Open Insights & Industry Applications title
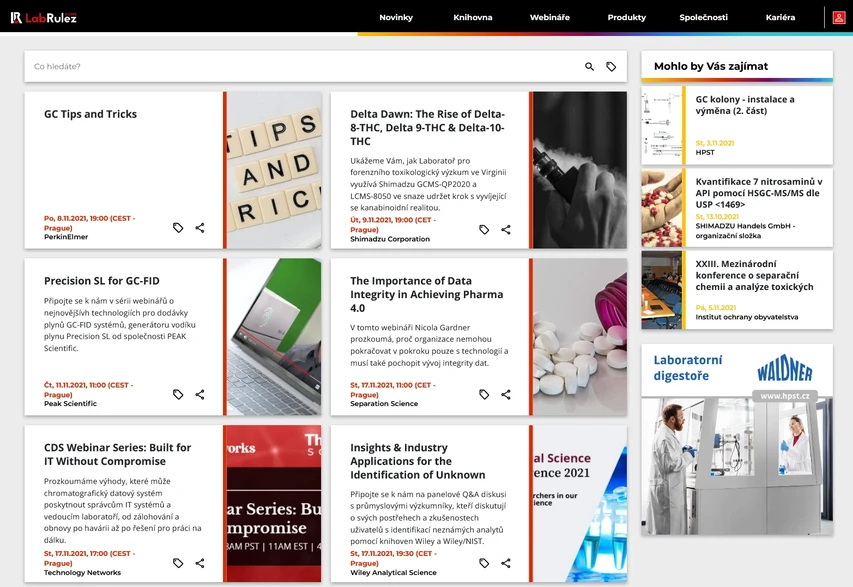The width and height of the screenshot is (853, 587). (418, 461)
